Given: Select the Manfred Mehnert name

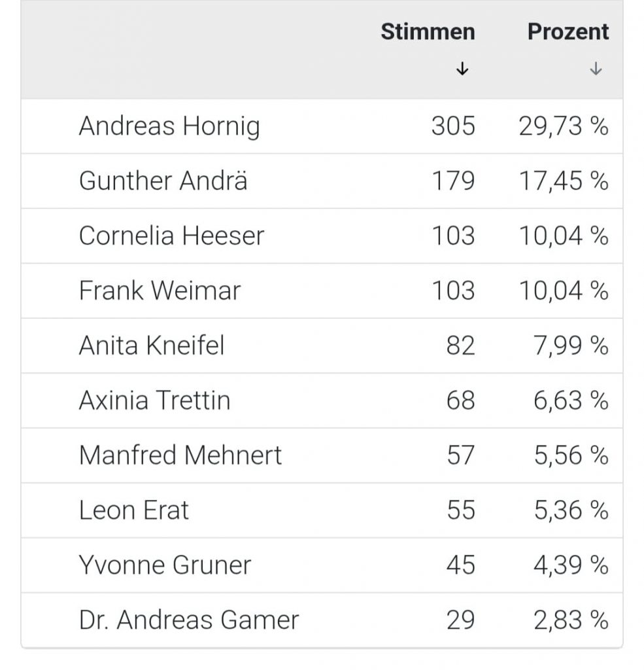Looking at the screenshot, I should click(x=180, y=455).
